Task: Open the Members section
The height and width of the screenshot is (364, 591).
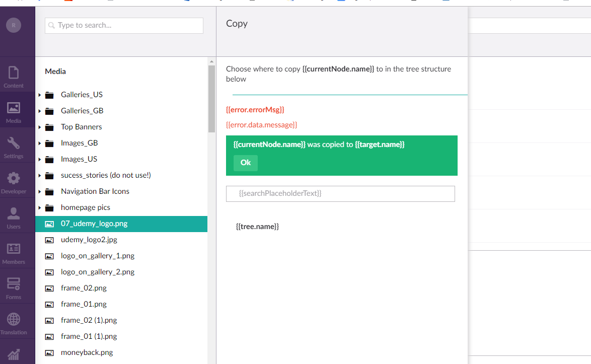Action: point(14,253)
